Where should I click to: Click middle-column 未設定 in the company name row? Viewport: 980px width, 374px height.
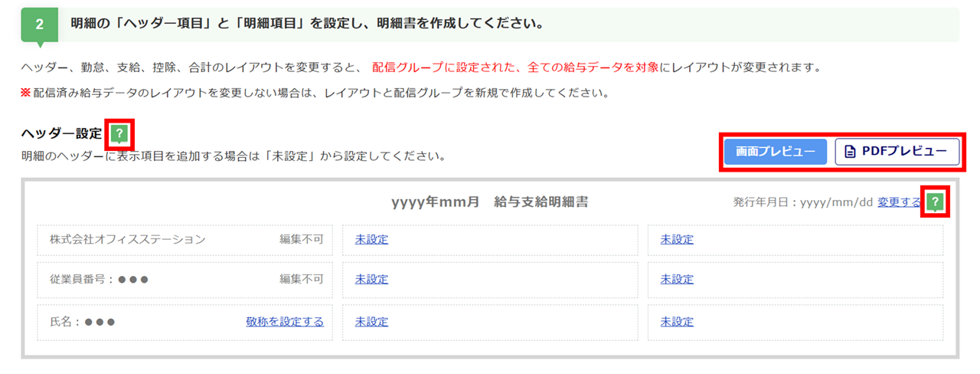click(371, 239)
